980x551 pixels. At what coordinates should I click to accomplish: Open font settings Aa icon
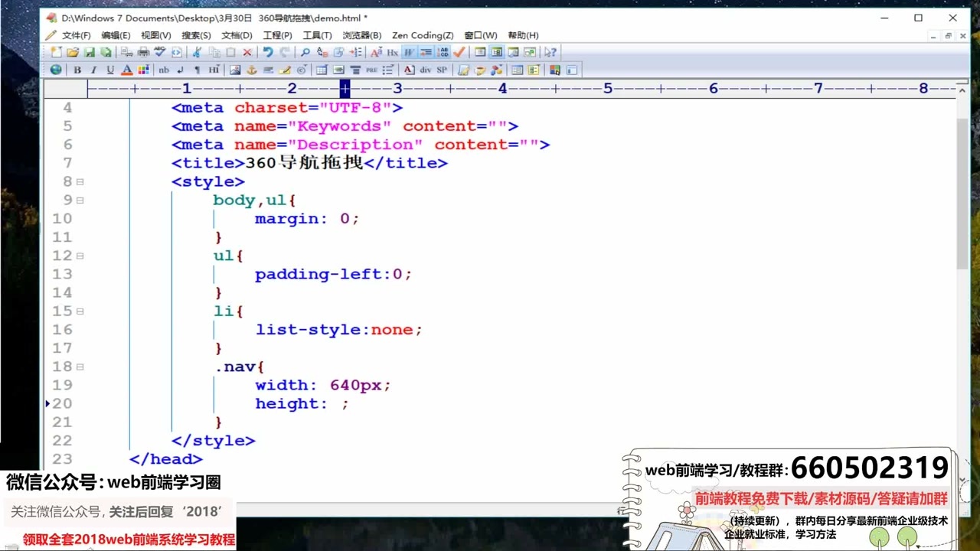tap(376, 52)
